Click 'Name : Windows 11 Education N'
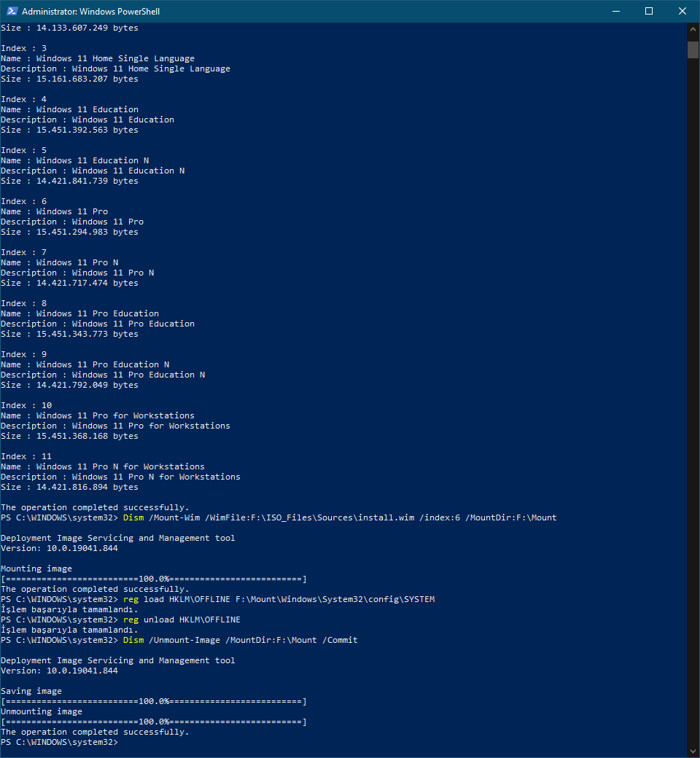The height and width of the screenshot is (758, 700). pyautogui.click(x=75, y=160)
